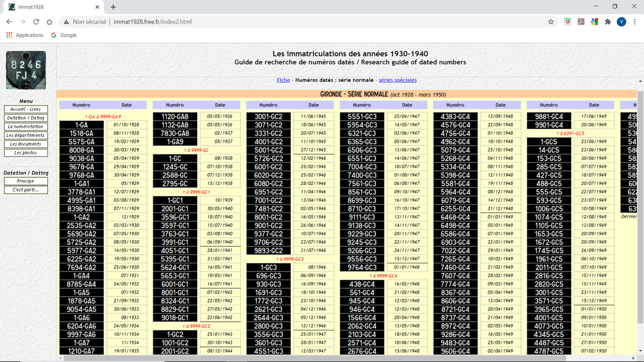Click the red shield extension icon
This screenshot has width=644, height=362.
[x=568, y=22]
